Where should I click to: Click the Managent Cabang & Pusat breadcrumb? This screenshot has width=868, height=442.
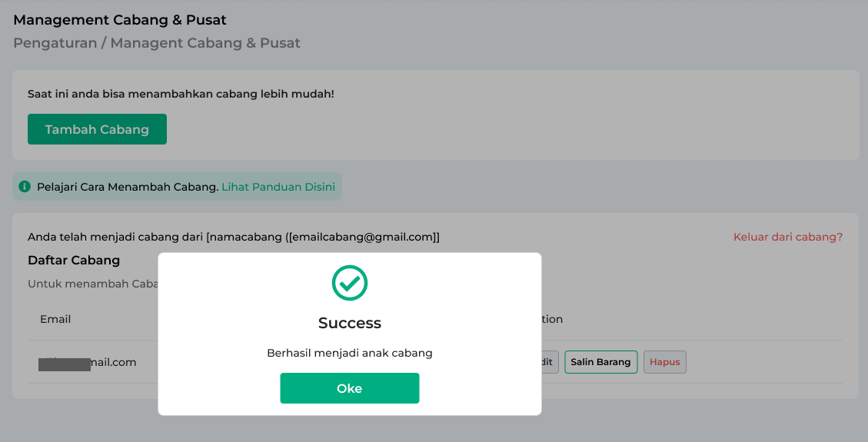click(205, 43)
